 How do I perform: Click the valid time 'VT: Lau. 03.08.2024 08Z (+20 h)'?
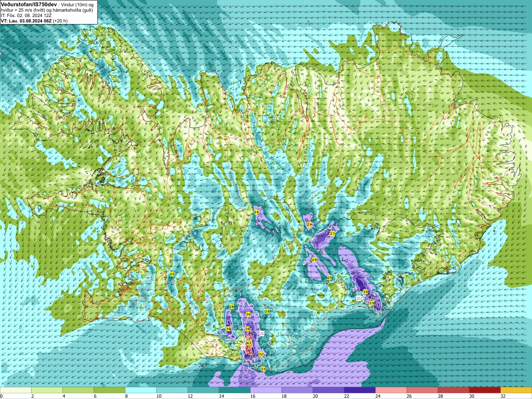pos(34,21)
